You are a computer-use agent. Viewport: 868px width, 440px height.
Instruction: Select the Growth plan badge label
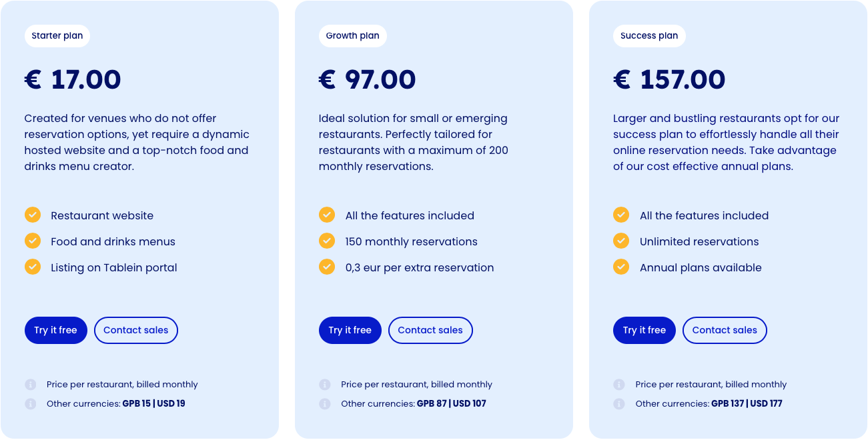point(353,36)
